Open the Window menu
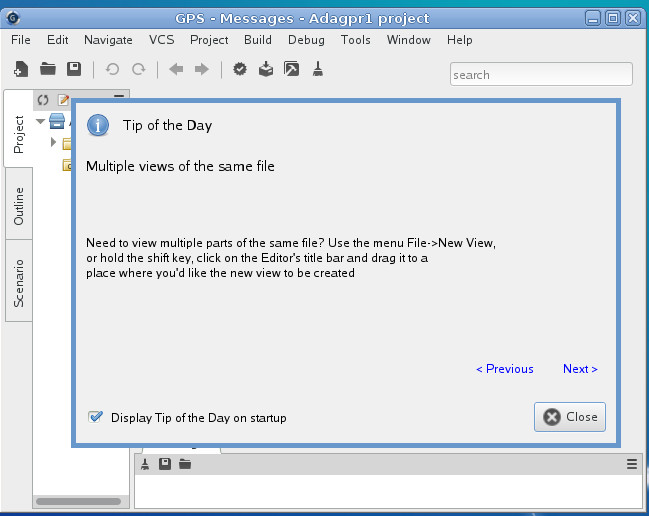The width and height of the screenshot is (649, 516). click(409, 40)
